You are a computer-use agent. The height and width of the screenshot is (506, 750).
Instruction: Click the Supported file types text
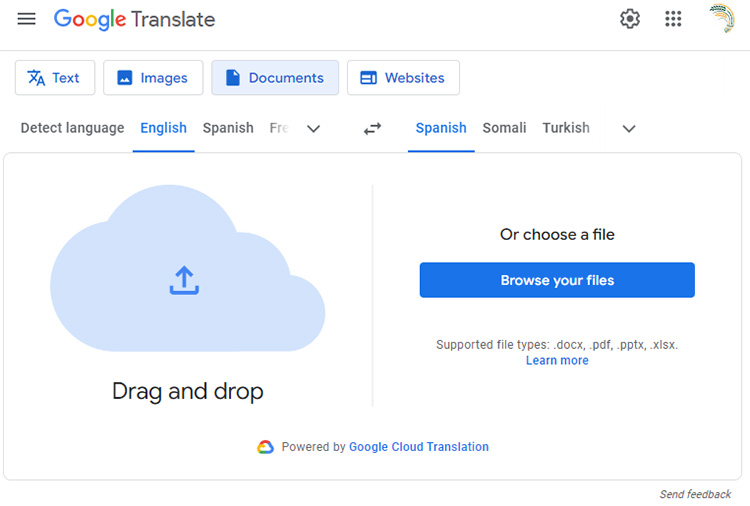pyautogui.click(x=557, y=345)
